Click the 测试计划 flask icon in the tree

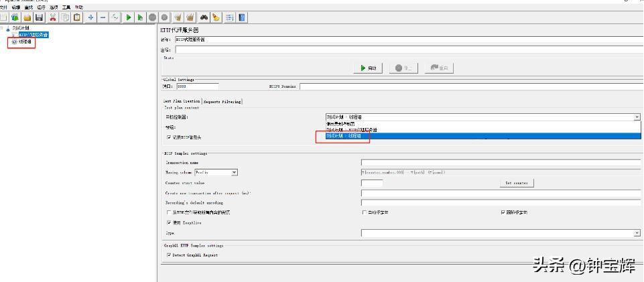click(8, 28)
